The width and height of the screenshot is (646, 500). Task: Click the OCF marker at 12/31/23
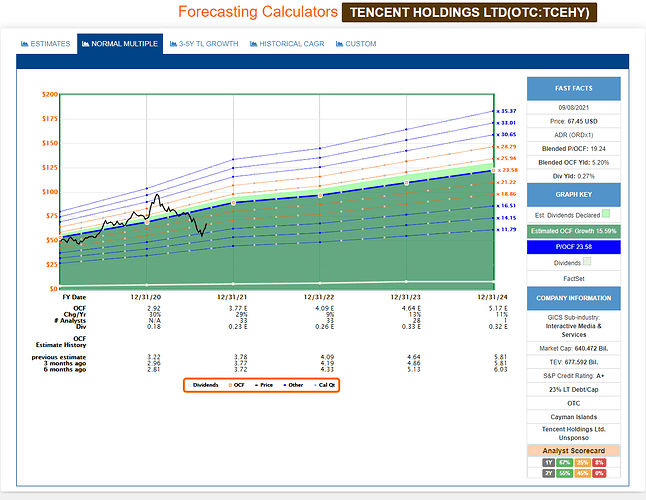click(x=407, y=183)
